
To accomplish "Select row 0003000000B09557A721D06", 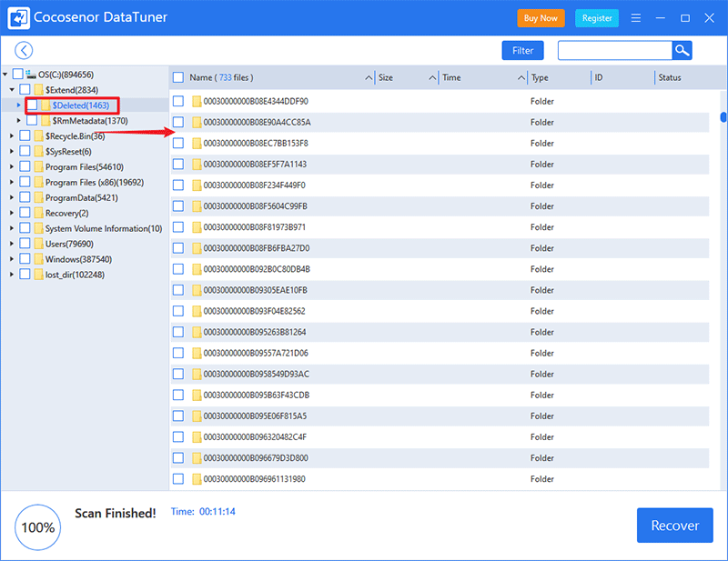I will click(x=440, y=353).
